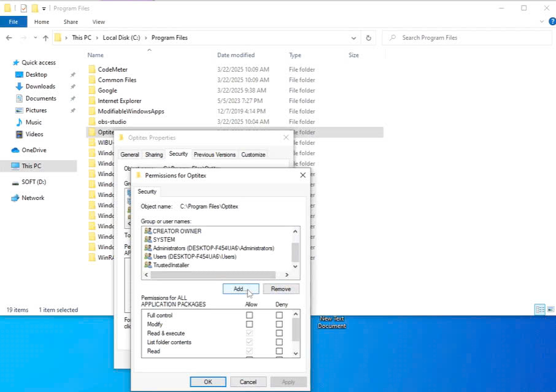Switch to Previous Versions tab

214,155
